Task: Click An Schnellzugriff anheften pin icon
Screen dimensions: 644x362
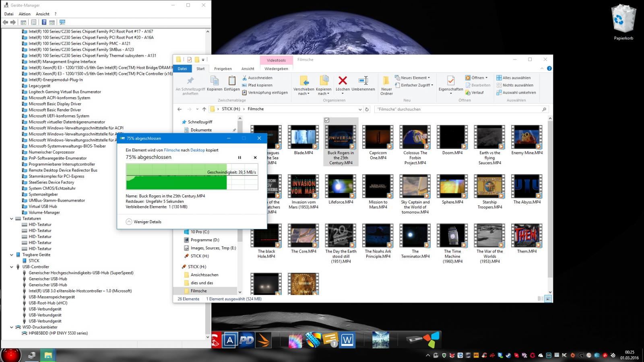Action: pyautogui.click(x=190, y=80)
